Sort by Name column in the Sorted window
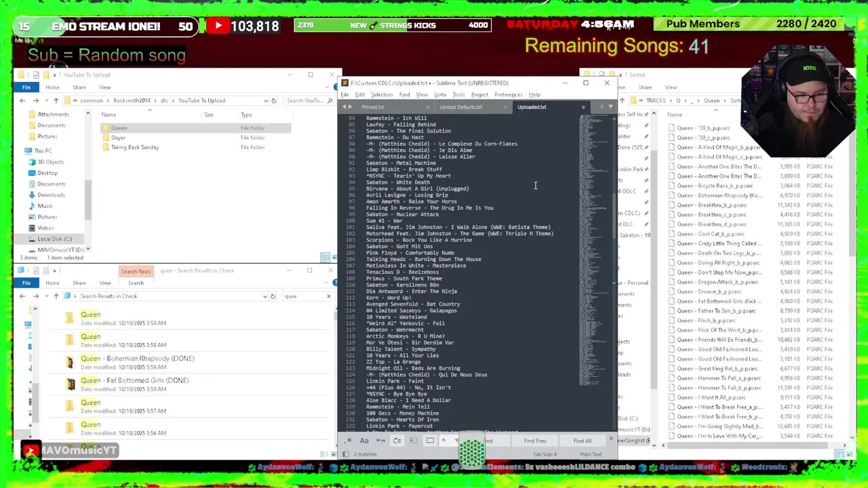 (x=675, y=115)
